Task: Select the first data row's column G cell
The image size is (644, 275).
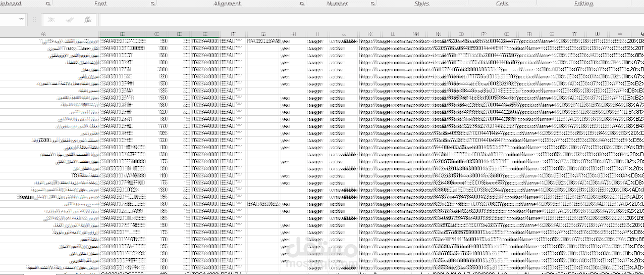Action: tap(263, 41)
